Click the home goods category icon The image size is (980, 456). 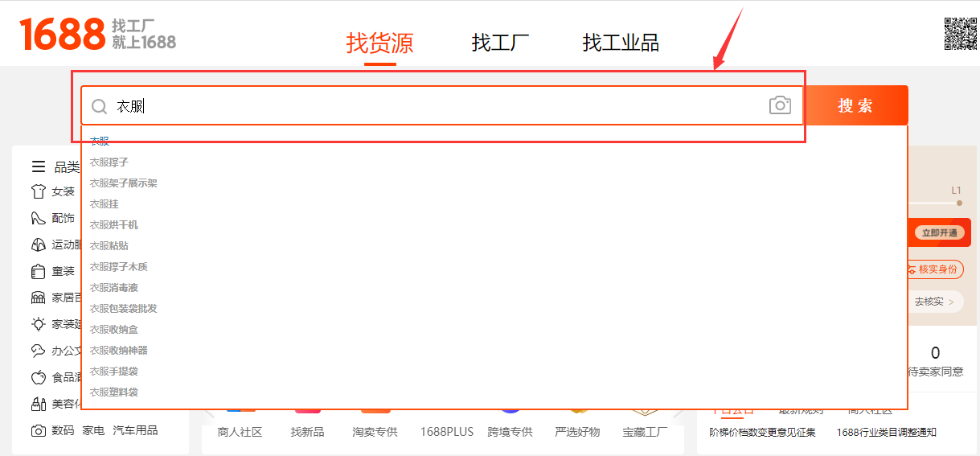pos(38,298)
